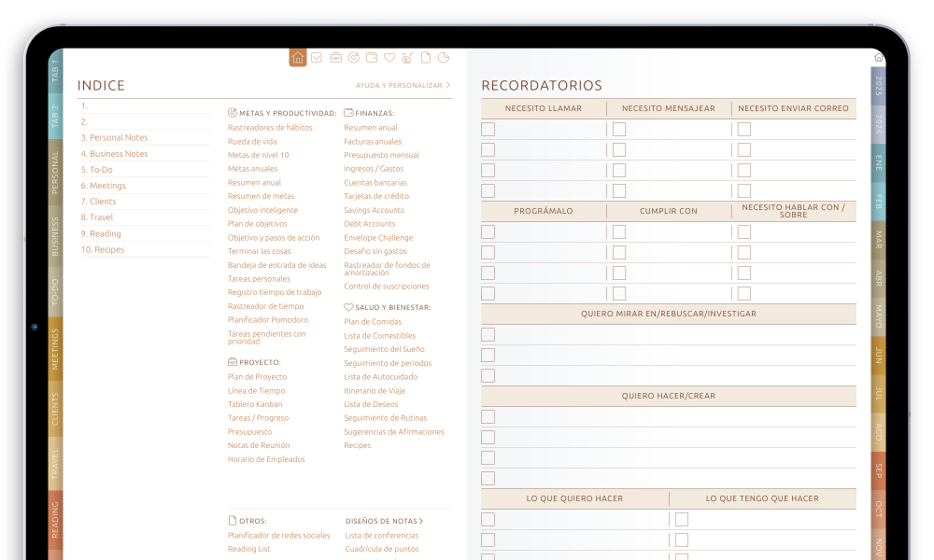
Task: Jump to the 2026 year tab
Action: pyautogui.click(x=879, y=124)
